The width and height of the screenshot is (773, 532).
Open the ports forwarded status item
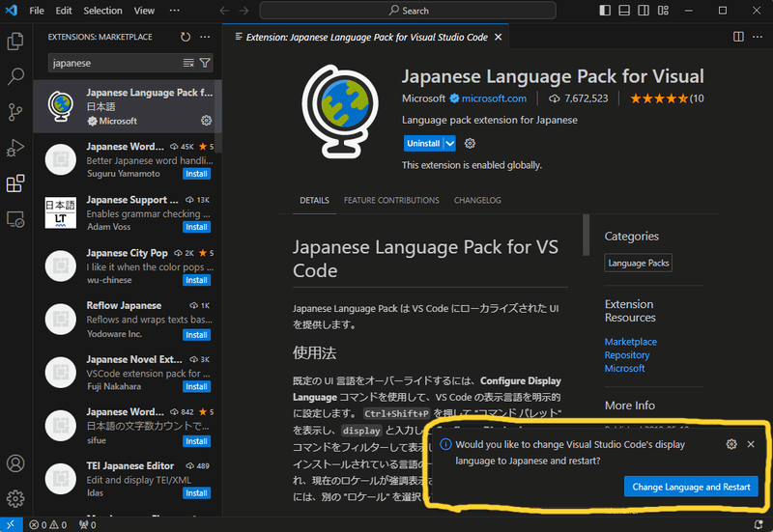[88, 524]
